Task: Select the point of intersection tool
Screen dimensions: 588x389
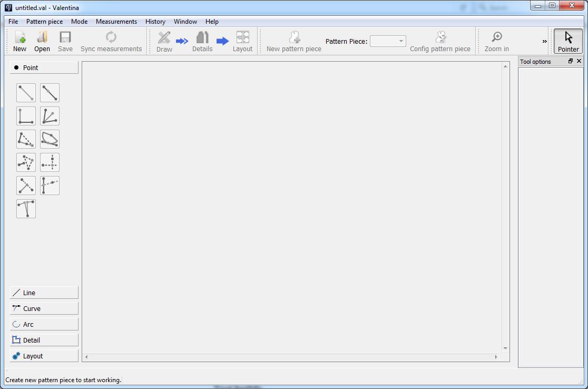Action: coord(50,162)
